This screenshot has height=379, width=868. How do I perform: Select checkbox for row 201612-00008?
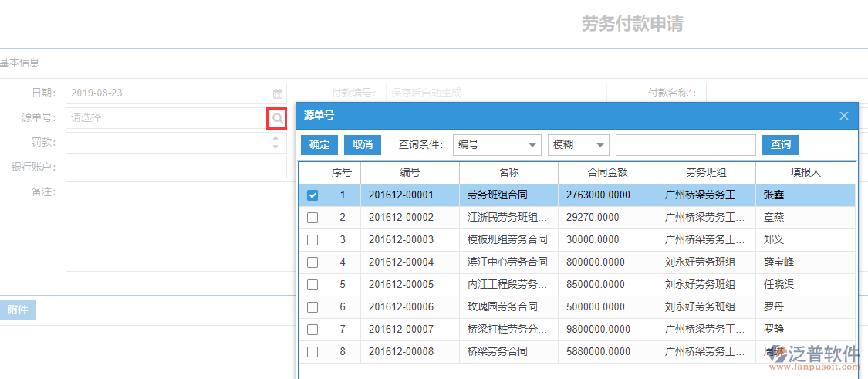coord(312,352)
